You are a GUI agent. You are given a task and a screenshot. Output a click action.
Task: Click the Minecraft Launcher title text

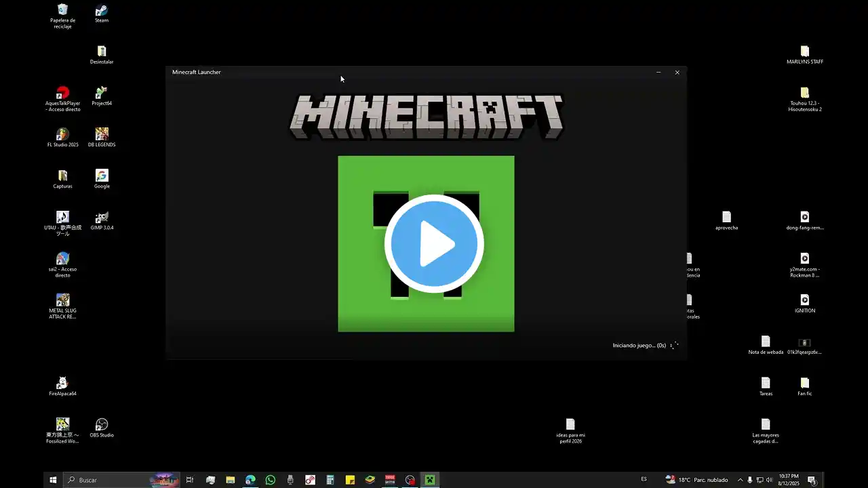(197, 72)
